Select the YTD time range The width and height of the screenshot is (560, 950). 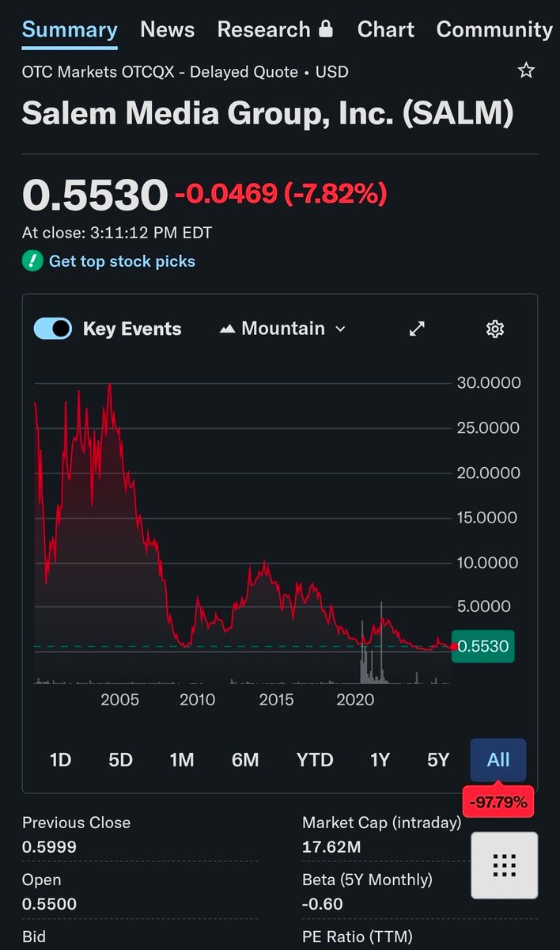315,760
